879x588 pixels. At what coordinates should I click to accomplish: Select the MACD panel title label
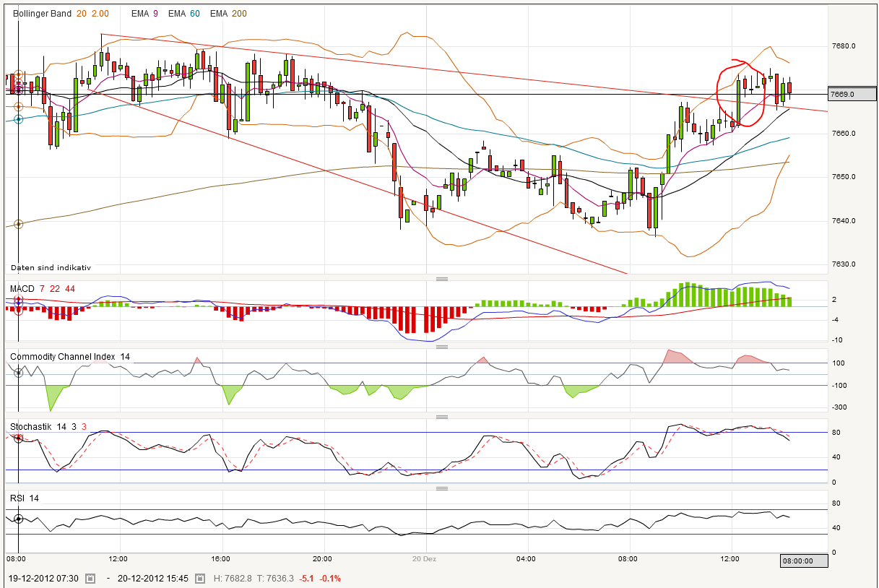(x=22, y=288)
